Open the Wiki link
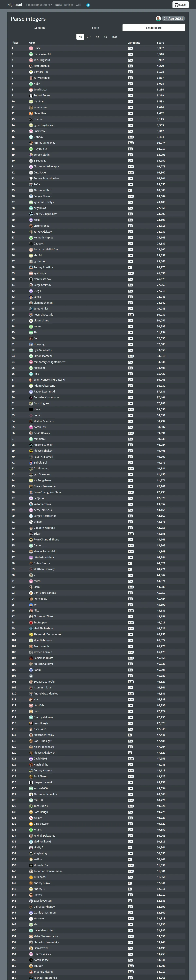 click(x=78, y=5)
